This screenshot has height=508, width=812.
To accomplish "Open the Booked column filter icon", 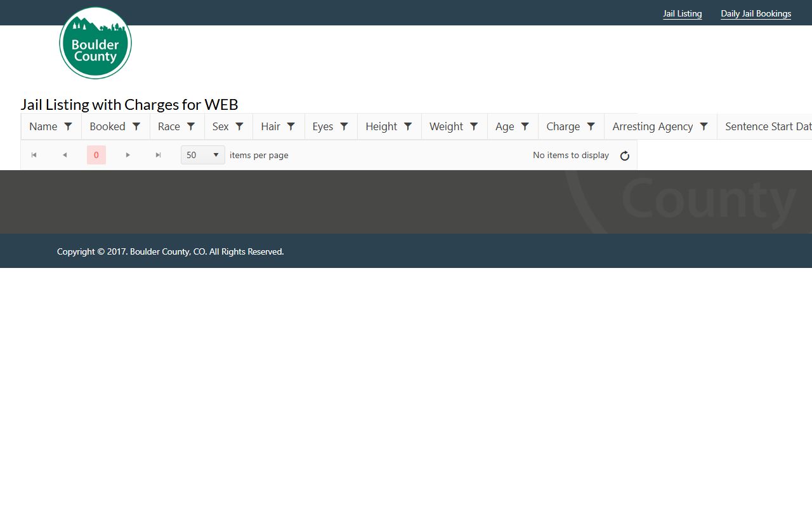I will (136, 126).
